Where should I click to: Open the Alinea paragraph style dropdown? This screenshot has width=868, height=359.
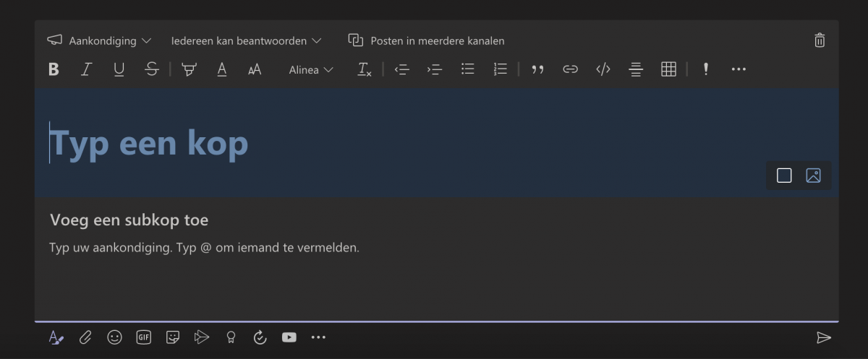(x=311, y=69)
